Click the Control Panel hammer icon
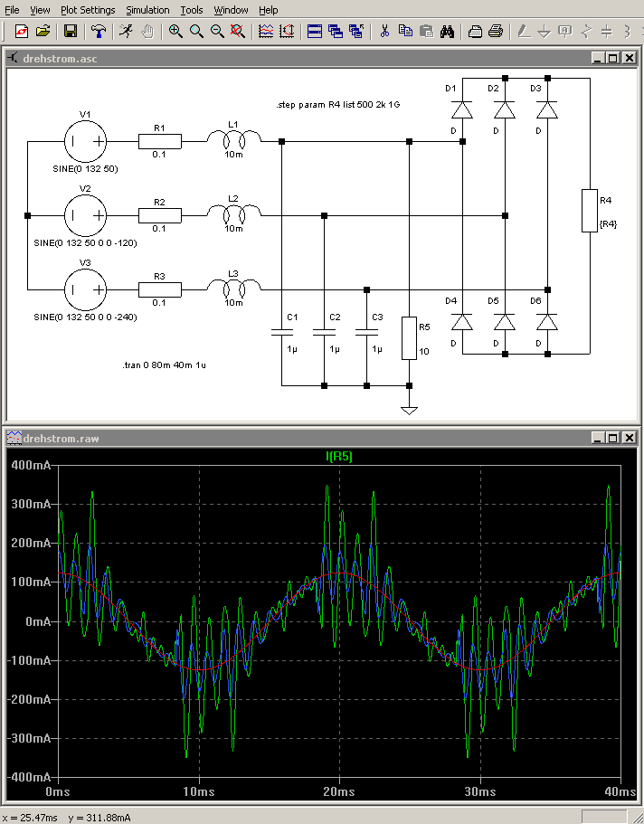 pyautogui.click(x=98, y=31)
